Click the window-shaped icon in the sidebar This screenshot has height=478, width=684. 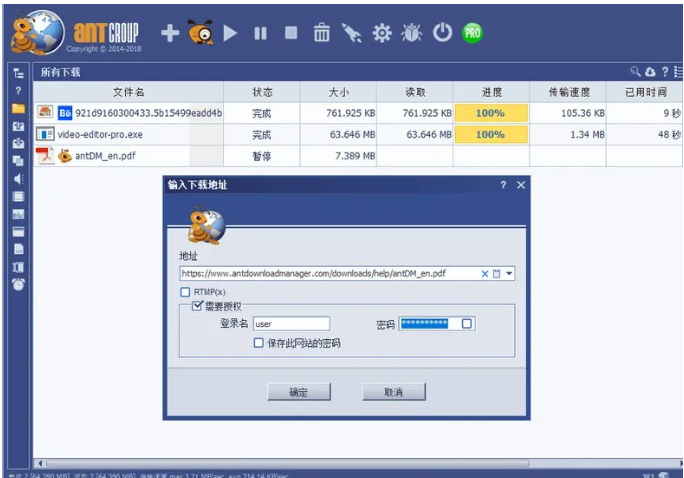[18, 232]
